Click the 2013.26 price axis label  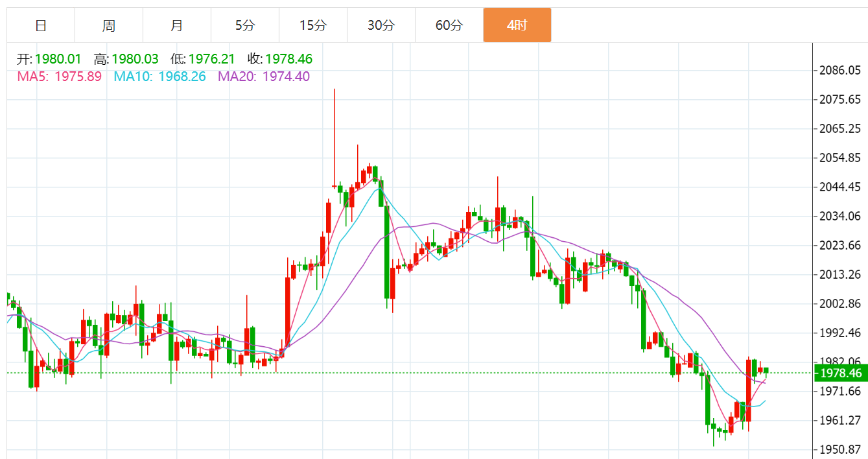click(x=841, y=274)
